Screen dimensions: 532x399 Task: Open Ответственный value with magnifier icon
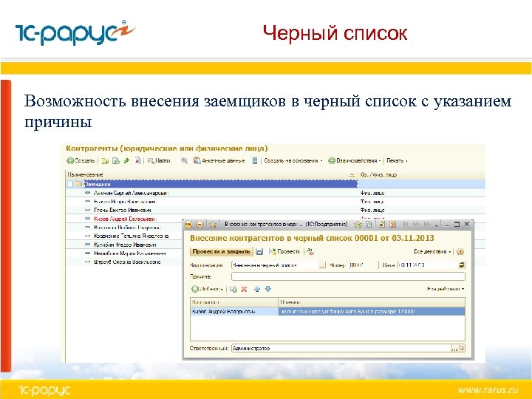(x=462, y=349)
